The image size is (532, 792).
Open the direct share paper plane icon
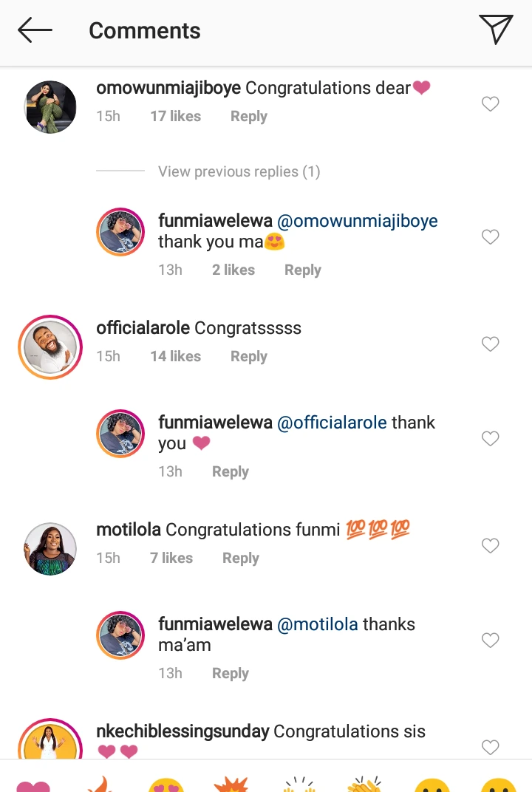[x=496, y=30]
